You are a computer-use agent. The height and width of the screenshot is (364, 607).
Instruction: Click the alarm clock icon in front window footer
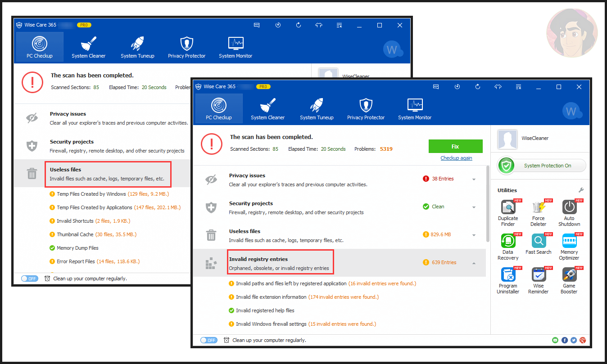[x=226, y=340]
